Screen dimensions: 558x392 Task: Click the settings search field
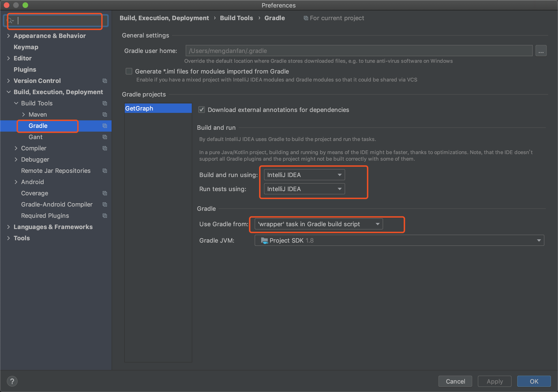coord(56,21)
